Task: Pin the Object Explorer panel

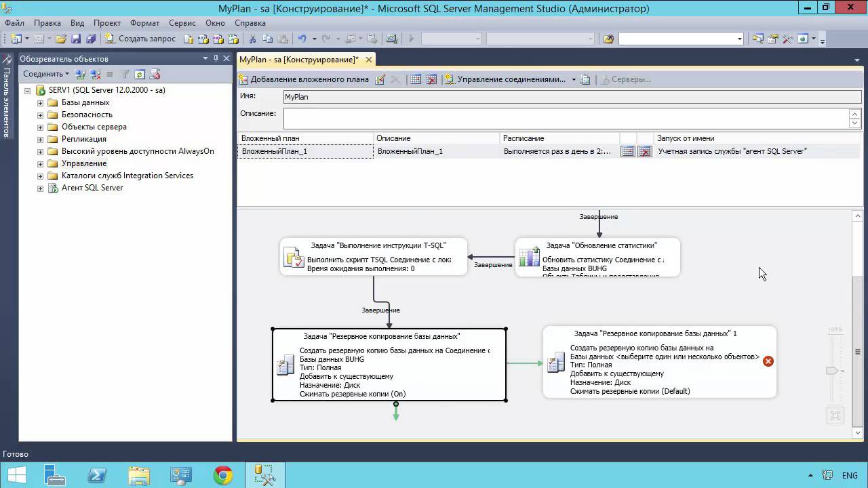Action: [x=216, y=59]
